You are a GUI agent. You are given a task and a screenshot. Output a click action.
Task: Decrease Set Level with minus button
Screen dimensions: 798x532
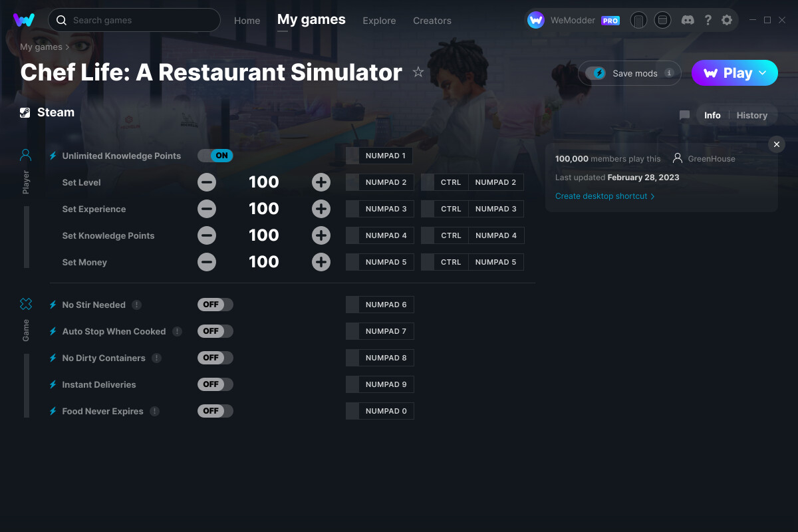(x=207, y=182)
